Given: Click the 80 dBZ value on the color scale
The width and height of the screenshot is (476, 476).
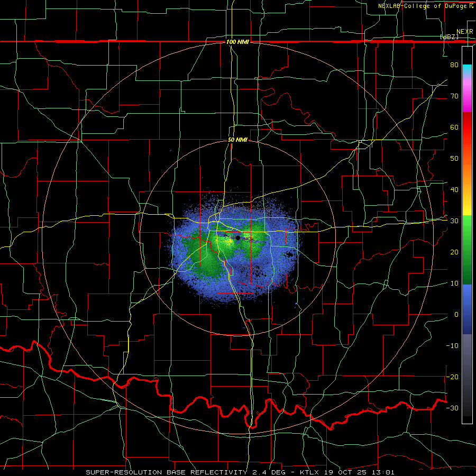Looking at the screenshot, I should tap(454, 65).
